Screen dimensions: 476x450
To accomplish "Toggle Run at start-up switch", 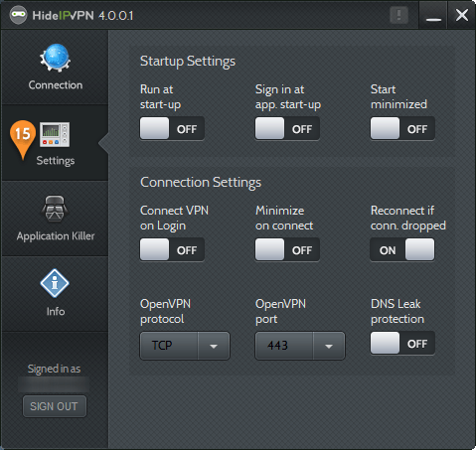I will pos(172,128).
